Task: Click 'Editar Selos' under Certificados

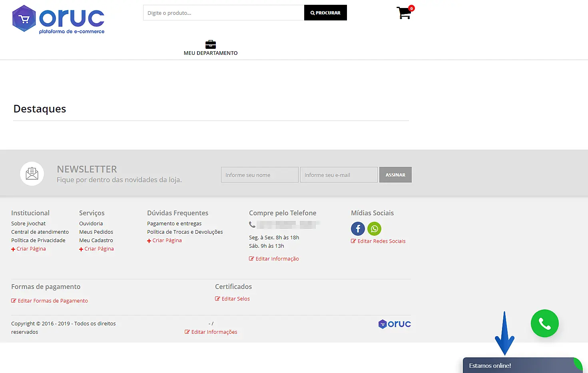Action: coord(235,299)
